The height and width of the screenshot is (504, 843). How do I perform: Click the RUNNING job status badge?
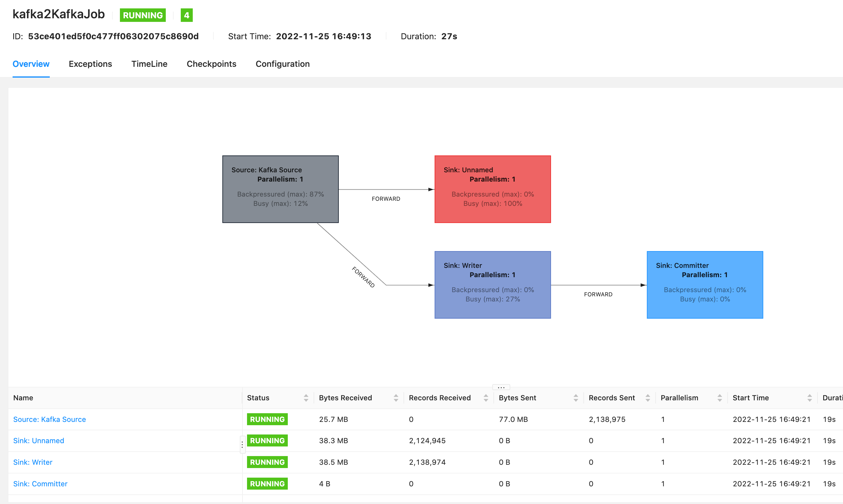coord(143,15)
